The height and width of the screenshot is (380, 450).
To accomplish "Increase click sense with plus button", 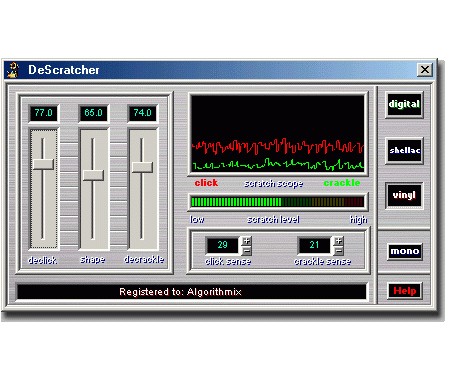I will point(246,241).
